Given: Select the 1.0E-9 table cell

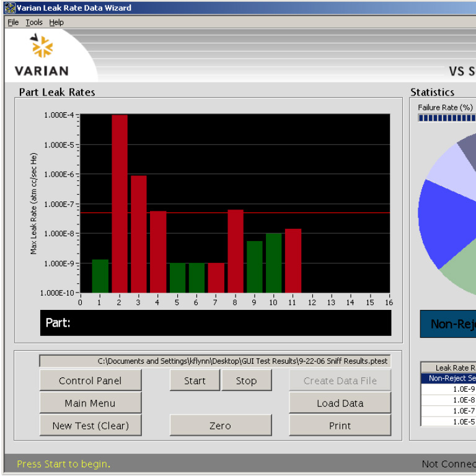Looking at the screenshot, I should (449, 389).
